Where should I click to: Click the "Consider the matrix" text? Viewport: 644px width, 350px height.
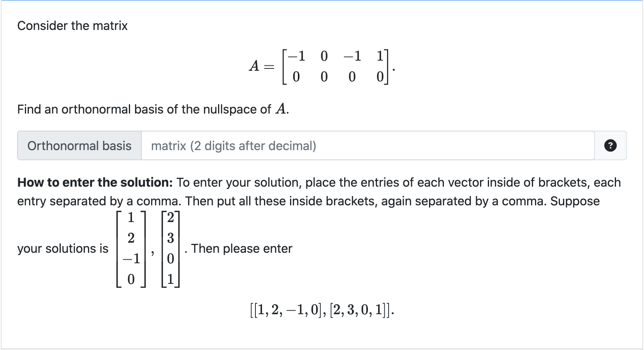pyautogui.click(x=72, y=26)
